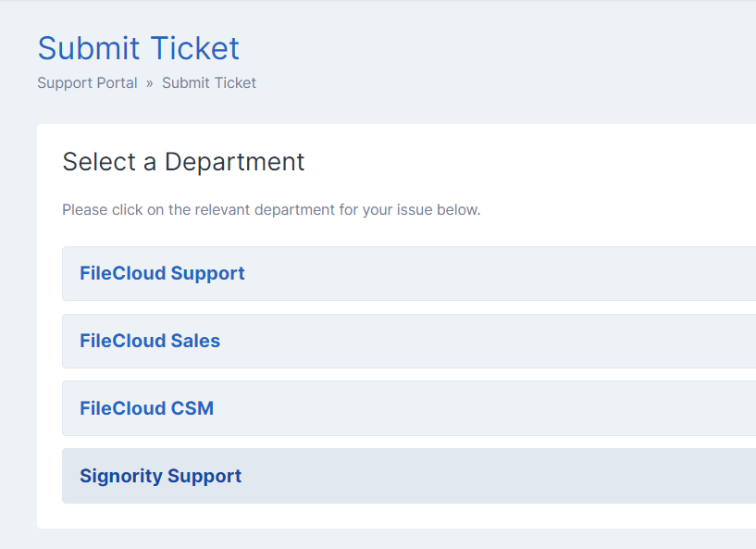Choose the FileCloud CSM department
Image resolution: width=756 pixels, height=549 pixels.
[x=146, y=408]
